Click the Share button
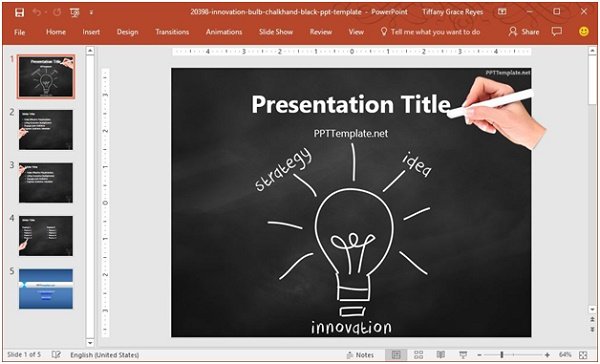This screenshot has height=364, width=600. tap(523, 32)
